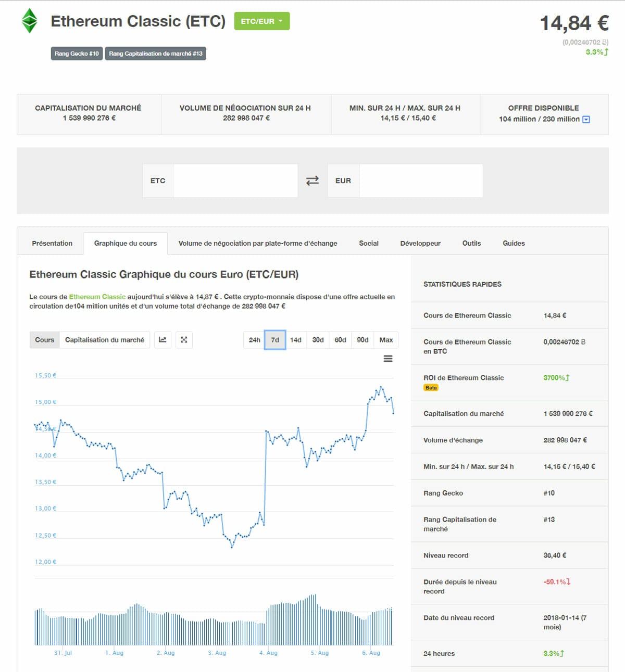The width and height of the screenshot is (625, 672).
Task: Click the swap arrows between ETC and EUR
Action: point(311,181)
